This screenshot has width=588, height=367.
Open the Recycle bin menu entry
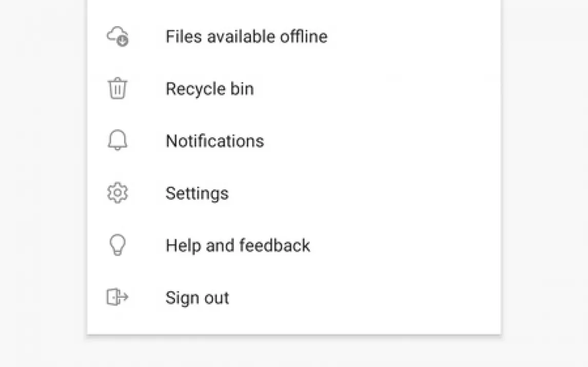coord(209,89)
